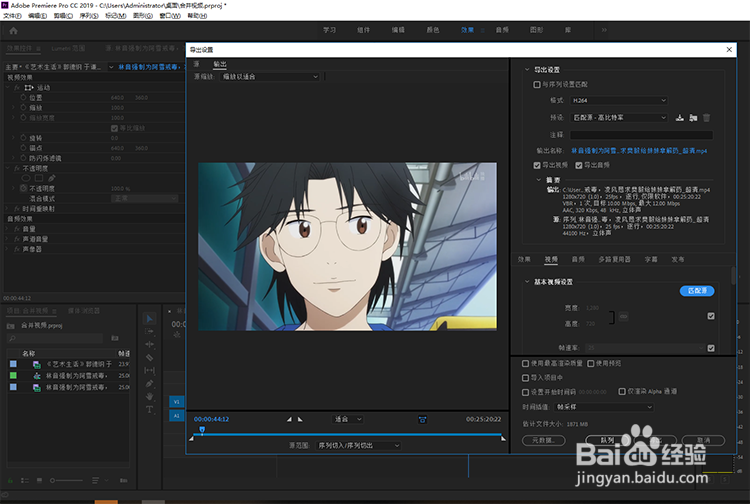Click the ellipse mask icon under 不透明度
Image resolution: width=750 pixels, height=504 pixels.
tap(26, 178)
